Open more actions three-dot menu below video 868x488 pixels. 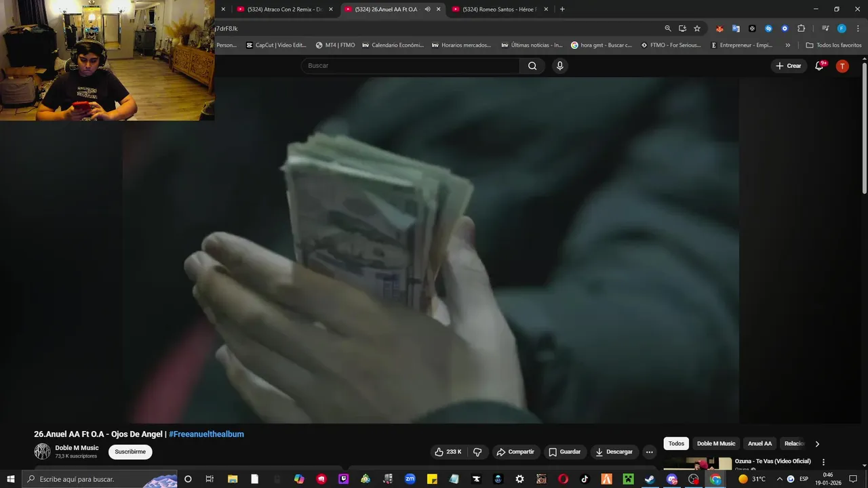pyautogui.click(x=649, y=452)
